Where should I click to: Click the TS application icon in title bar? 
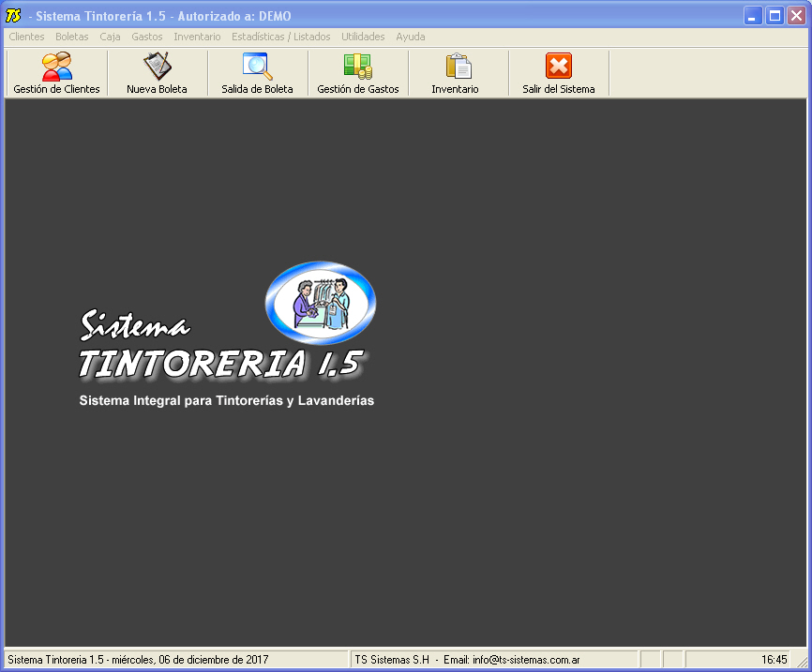pyautogui.click(x=13, y=16)
